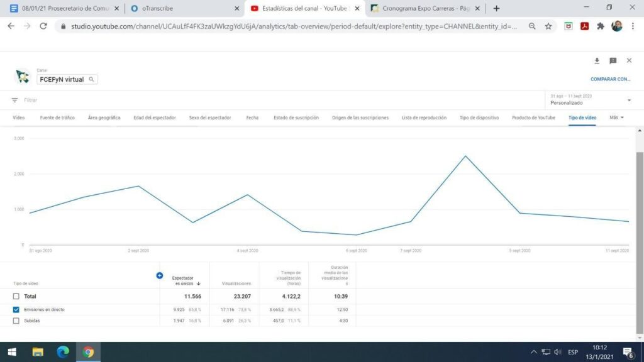The width and height of the screenshot is (644, 362).
Task: Click the filter list icon
Action: point(15,100)
